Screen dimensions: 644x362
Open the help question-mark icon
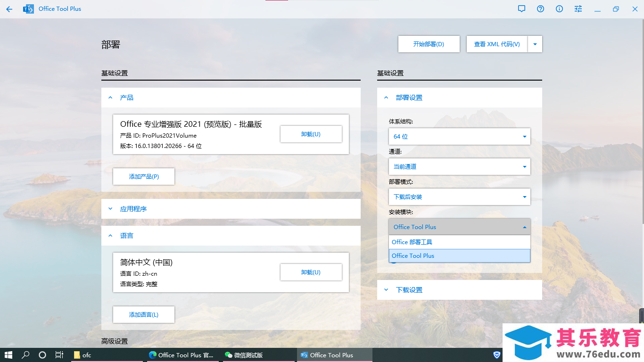[x=541, y=8]
